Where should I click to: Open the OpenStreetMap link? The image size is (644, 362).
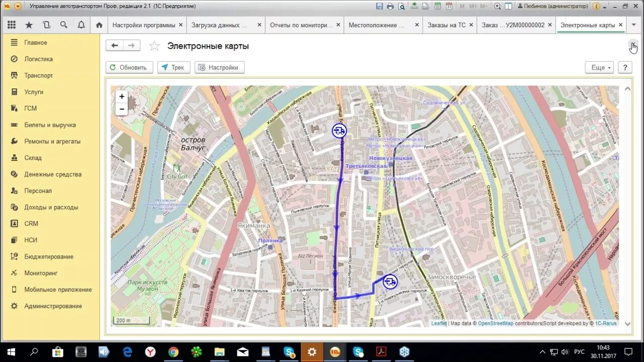coord(496,323)
